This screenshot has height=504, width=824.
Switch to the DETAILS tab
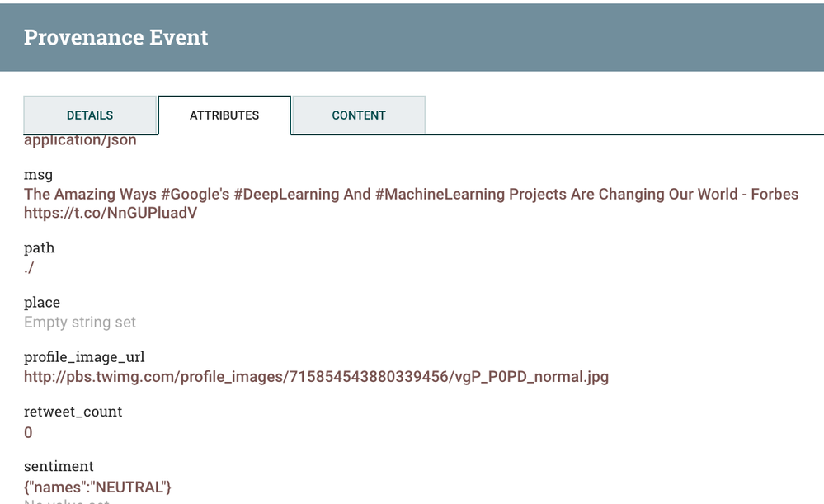click(x=90, y=115)
